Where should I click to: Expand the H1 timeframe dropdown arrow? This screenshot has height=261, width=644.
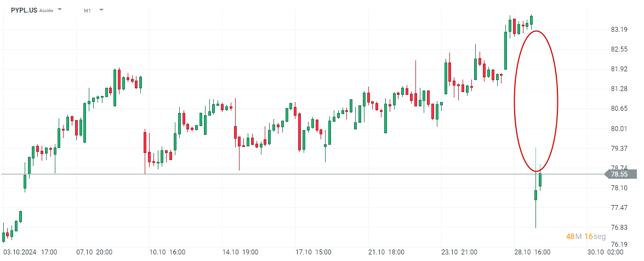(x=101, y=10)
